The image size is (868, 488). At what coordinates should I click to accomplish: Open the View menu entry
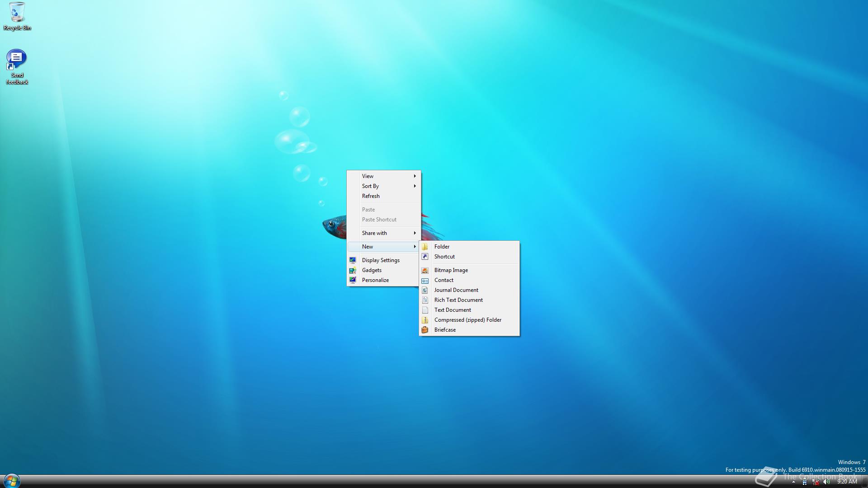tap(384, 176)
